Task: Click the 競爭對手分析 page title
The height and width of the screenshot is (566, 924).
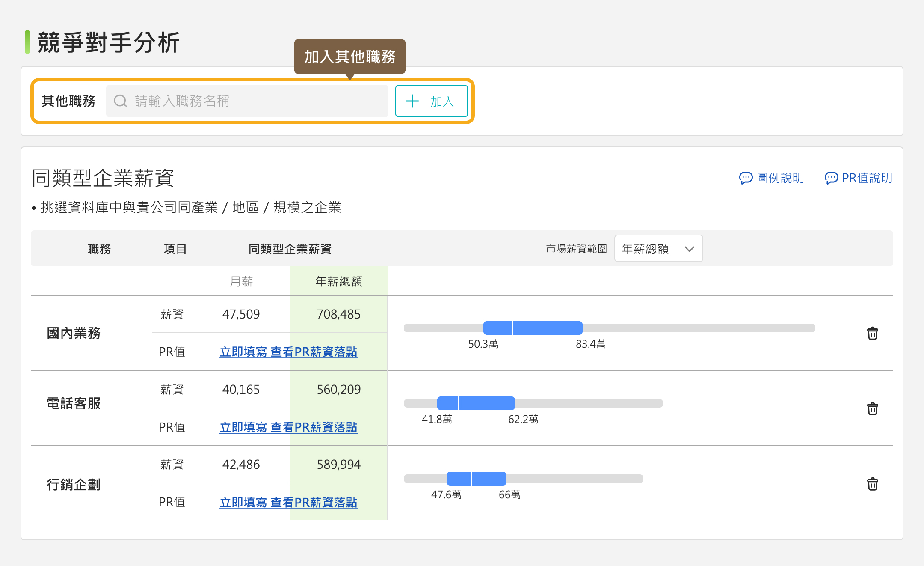Action: click(109, 42)
